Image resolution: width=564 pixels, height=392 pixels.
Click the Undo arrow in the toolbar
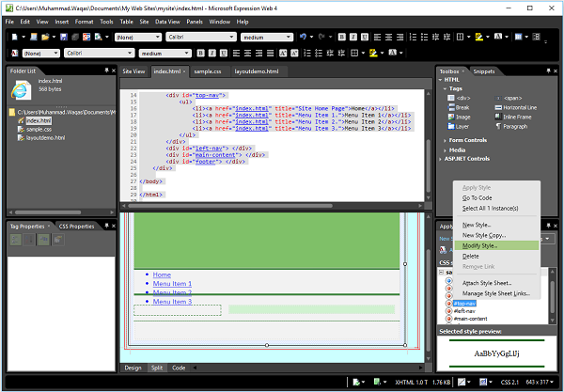click(x=303, y=38)
